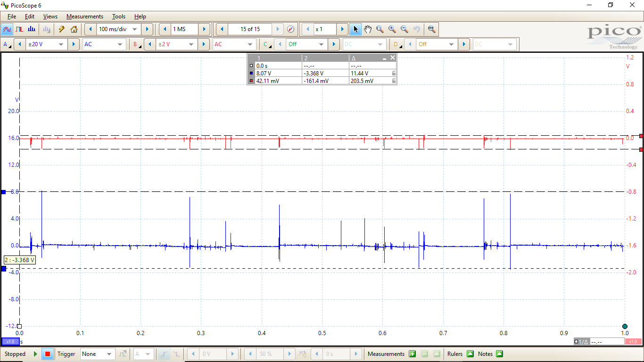
Task: Open the Tools menu
Action: click(118, 16)
